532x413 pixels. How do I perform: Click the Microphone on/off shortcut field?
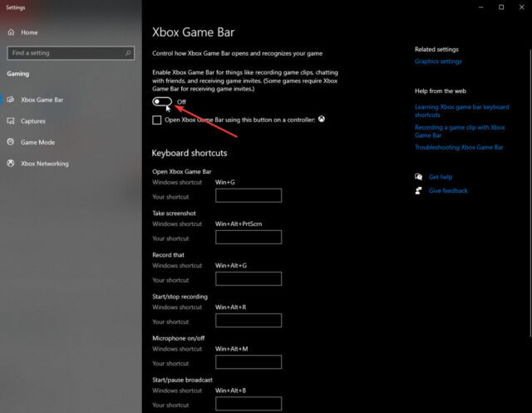click(248, 362)
